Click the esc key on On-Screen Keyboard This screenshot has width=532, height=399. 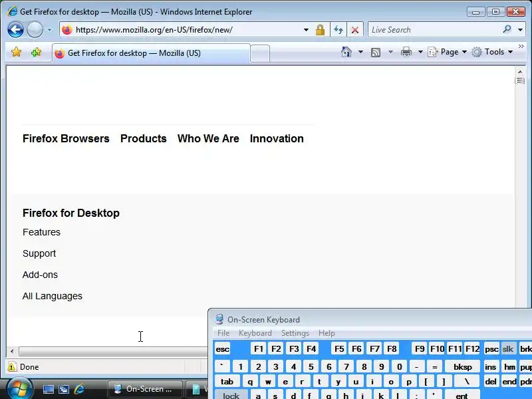[223, 349]
